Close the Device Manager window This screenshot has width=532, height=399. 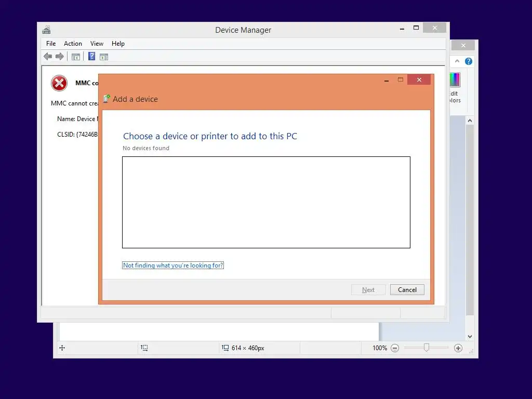[435, 28]
